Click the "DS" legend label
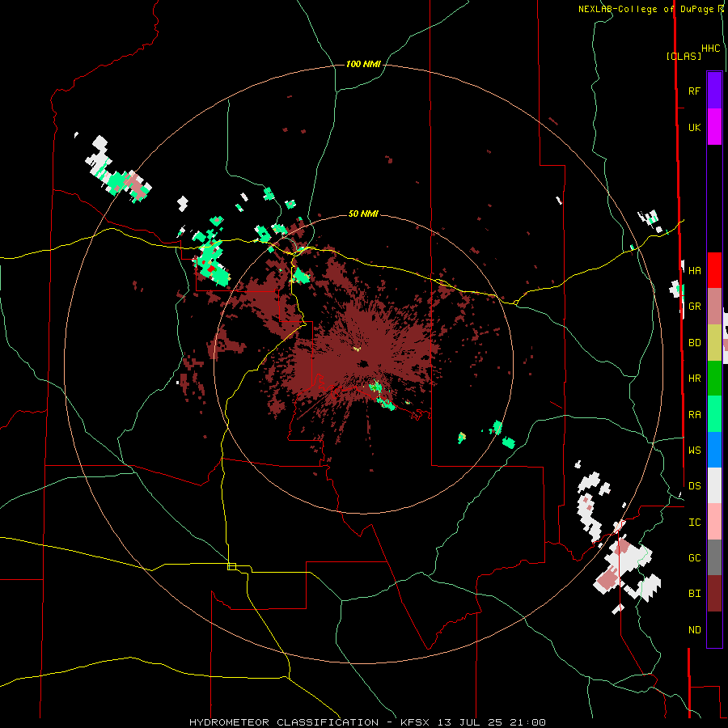728x728 pixels. pyautogui.click(x=695, y=486)
